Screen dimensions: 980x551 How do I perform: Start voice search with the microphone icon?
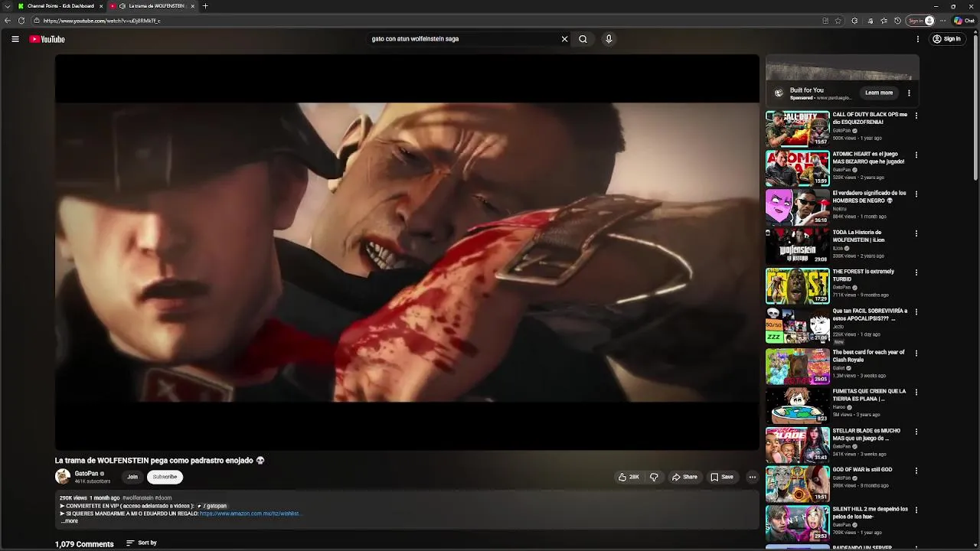click(609, 39)
